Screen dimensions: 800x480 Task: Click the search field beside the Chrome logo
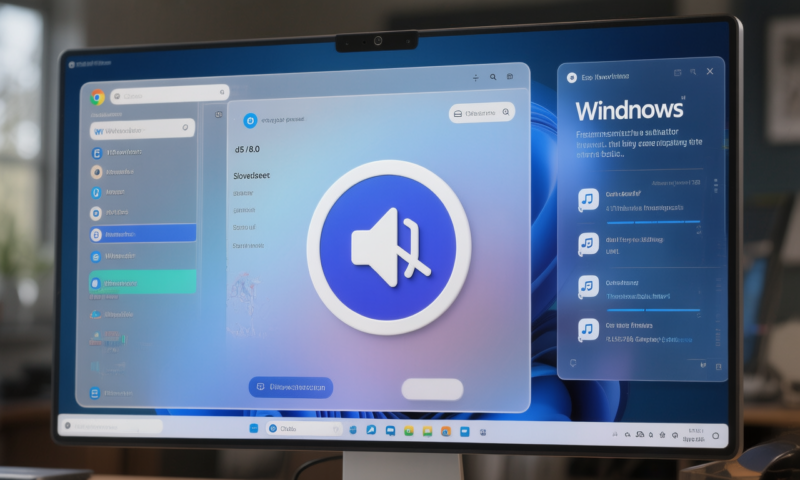tap(169, 94)
